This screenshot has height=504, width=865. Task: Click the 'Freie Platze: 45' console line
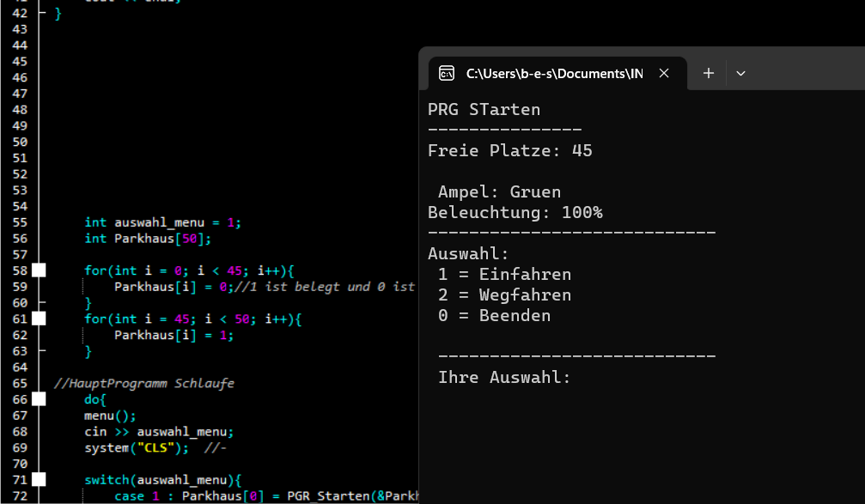click(x=509, y=150)
